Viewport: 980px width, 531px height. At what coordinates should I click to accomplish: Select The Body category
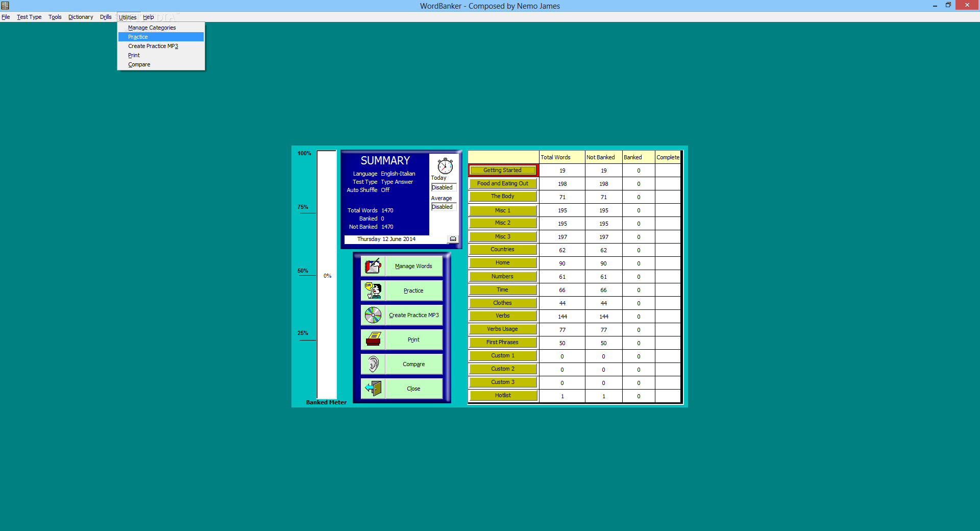coord(503,197)
